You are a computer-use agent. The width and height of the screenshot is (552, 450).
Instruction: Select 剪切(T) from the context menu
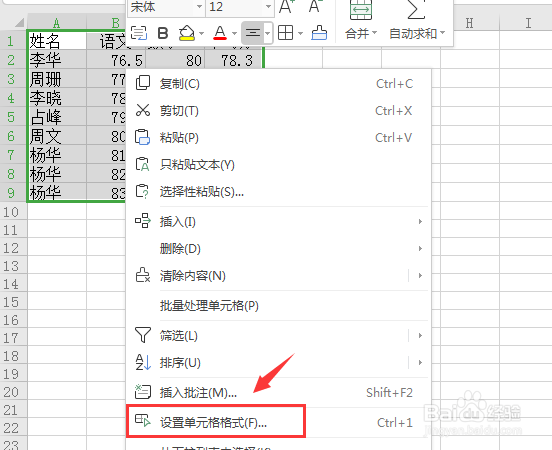click(x=278, y=111)
